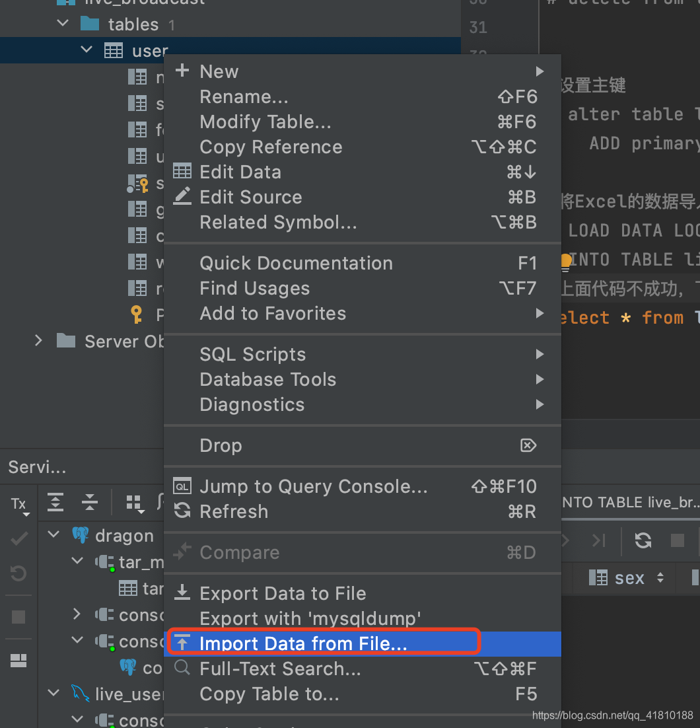Expand the Server Objects folder

[38, 341]
